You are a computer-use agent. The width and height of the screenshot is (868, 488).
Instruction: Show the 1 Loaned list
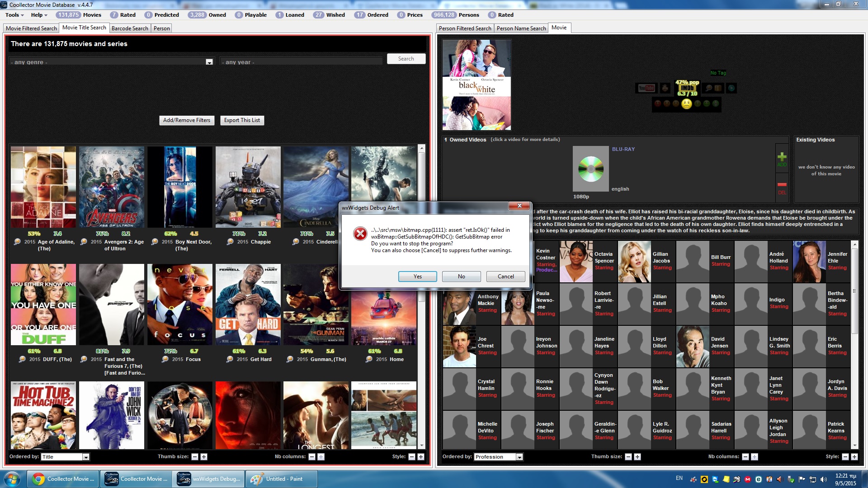(x=290, y=15)
